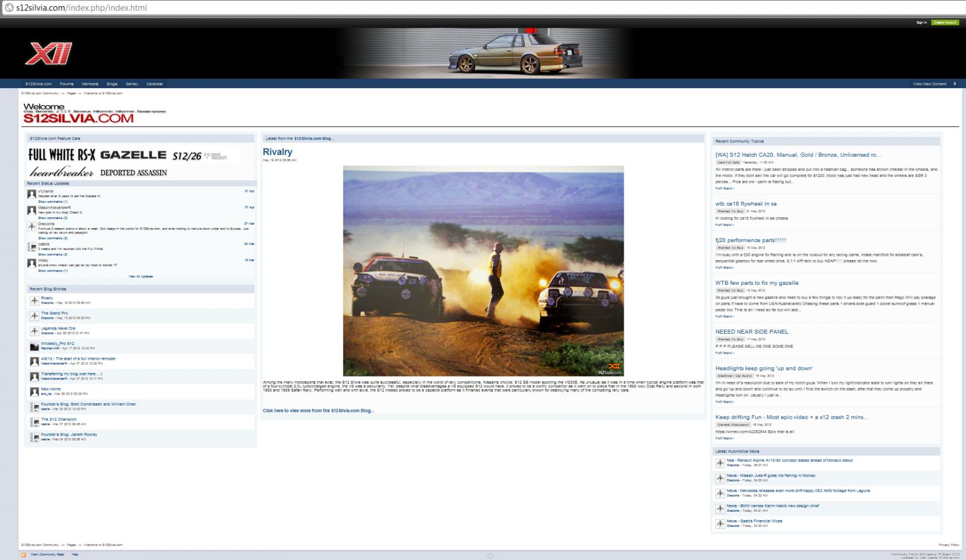Open WTB few parts to fix my gazelle
The height and width of the screenshot is (560, 966).
756,283
